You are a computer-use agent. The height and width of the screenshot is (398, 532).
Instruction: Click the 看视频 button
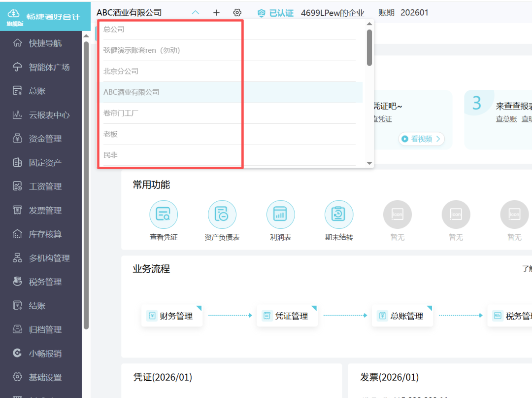[421, 139]
